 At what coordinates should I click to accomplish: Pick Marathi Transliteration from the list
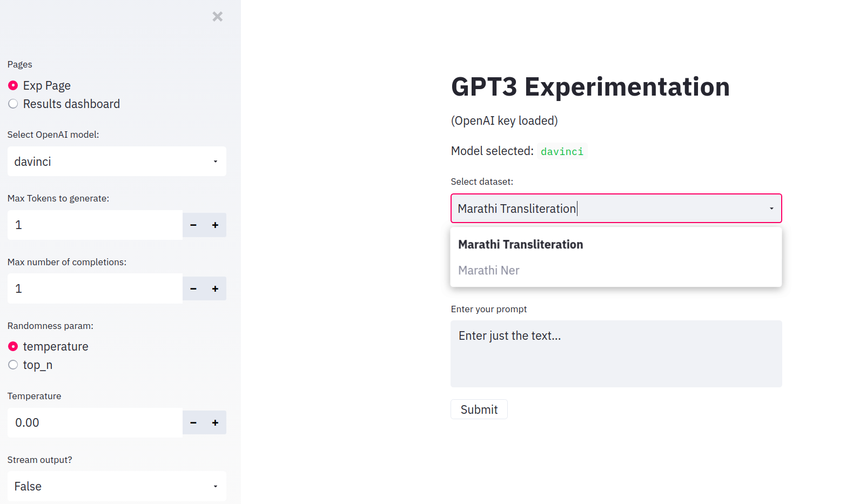coord(616,244)
